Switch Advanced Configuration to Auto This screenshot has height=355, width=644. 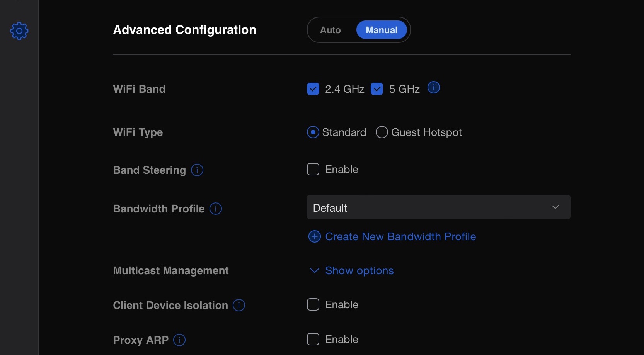pos(331,30)
